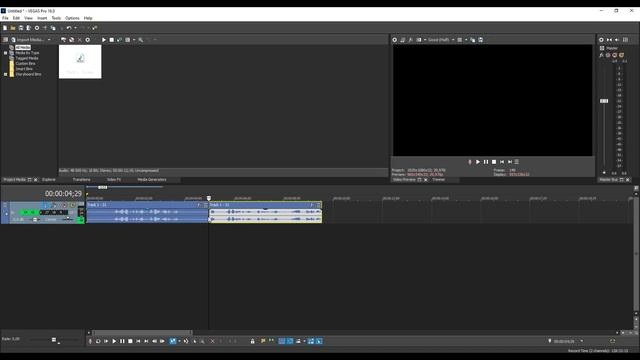The image size is (640, 360).
Task: Select the Envelope Edit tool
Action: pyautogui.click(x=186, y=341)
